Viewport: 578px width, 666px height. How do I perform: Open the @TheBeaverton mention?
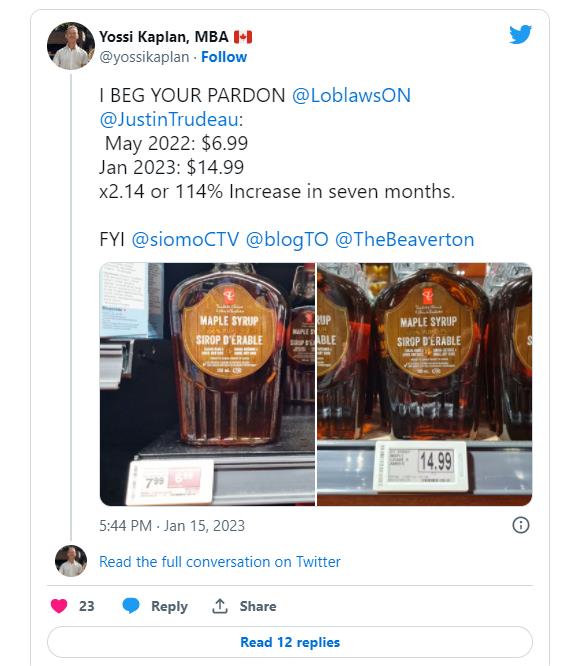point(404,240)
